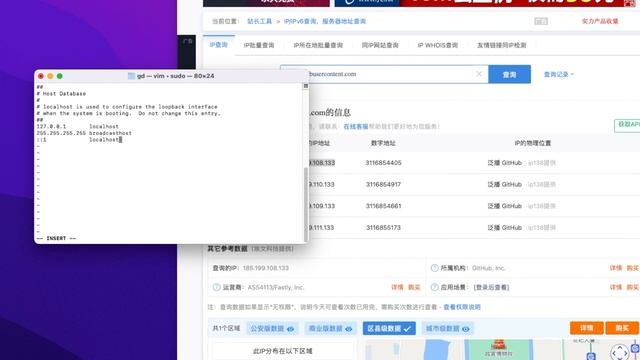Image resolution: width=640 pixels, height=360 pixels.
Task: Focus the domain search input field
Action: (384, 74)
